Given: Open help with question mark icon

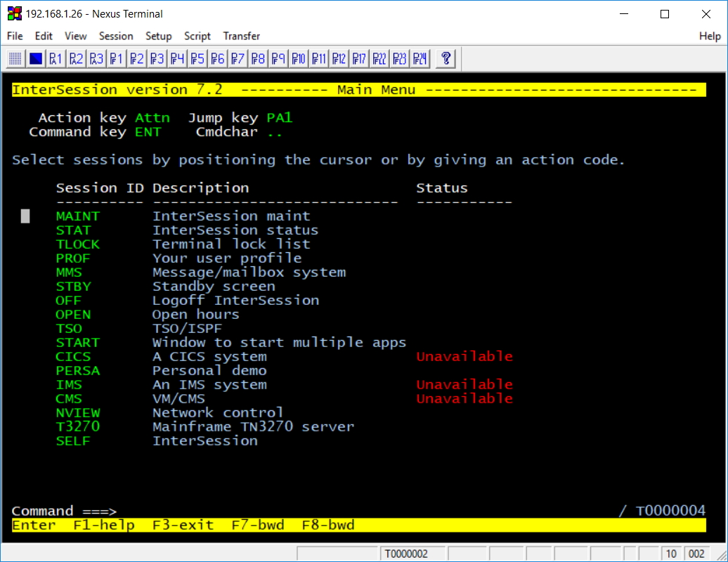Looking at the screenshot, I should [x=446, y=58].
